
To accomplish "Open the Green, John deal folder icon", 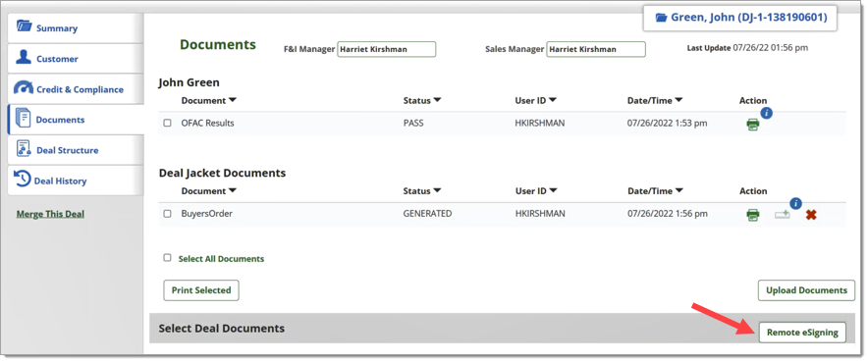I will point(661,18).
